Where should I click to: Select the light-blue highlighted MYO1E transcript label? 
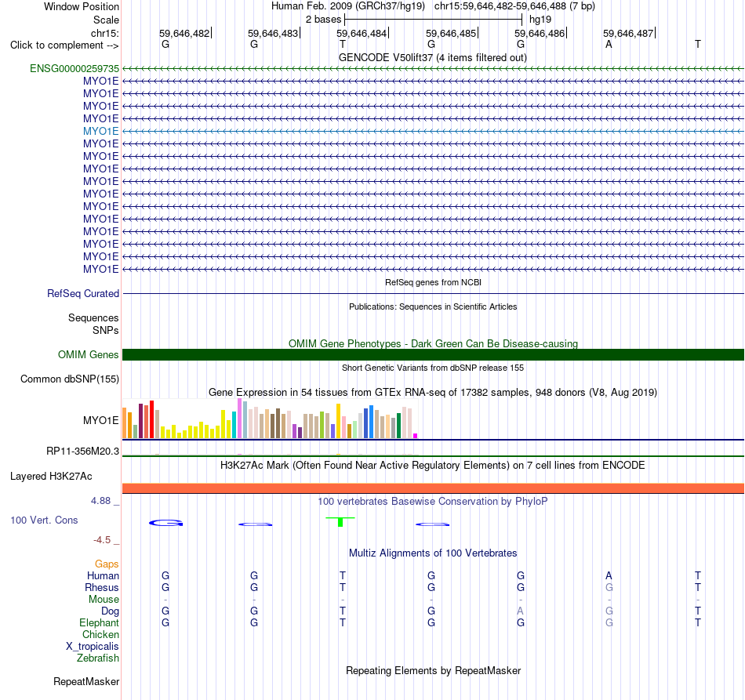[100, 131]
